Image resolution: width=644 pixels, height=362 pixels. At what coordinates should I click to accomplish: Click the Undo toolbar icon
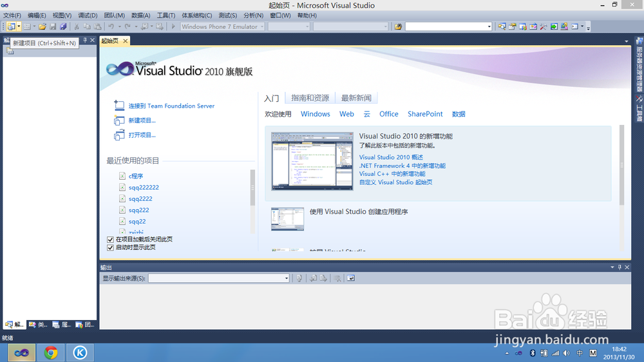[111, 26]
